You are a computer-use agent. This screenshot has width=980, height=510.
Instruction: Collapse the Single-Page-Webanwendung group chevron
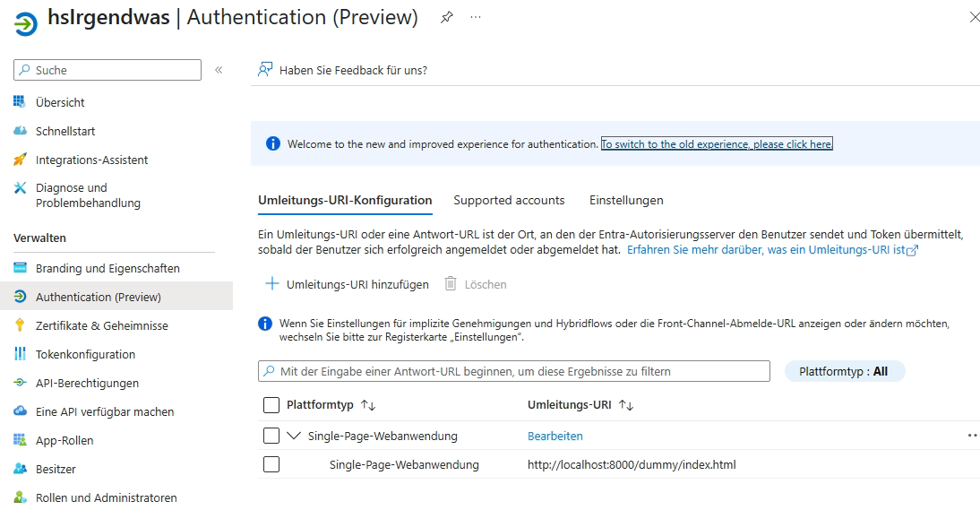click(x=295, y=436)
